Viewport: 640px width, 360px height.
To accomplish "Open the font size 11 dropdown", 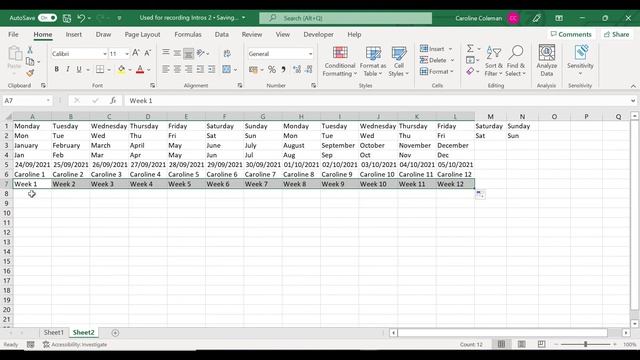I will 127,54.
